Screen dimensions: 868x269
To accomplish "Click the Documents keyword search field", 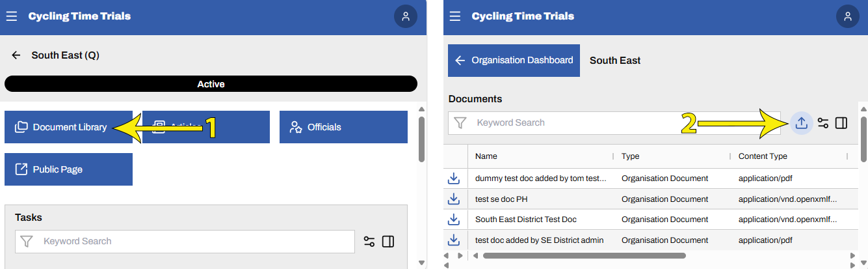I will pyautogui.click(x=624, y=122).
